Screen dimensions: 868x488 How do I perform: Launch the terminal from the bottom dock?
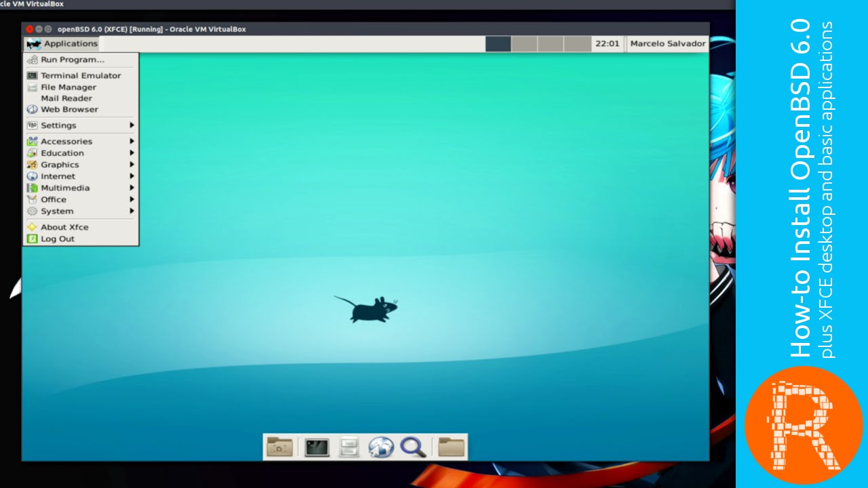coord(317,447)
